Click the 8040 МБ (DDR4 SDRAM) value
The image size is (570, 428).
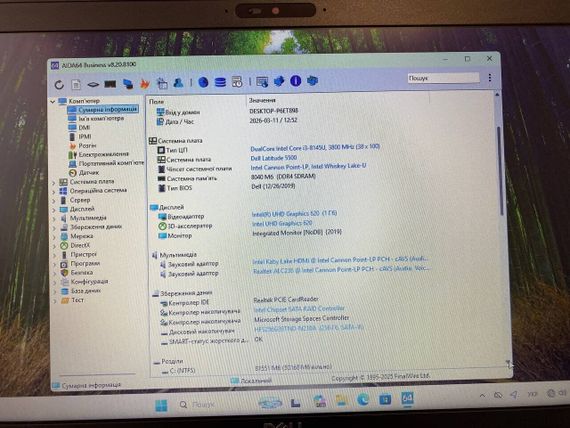coord(283,177)
